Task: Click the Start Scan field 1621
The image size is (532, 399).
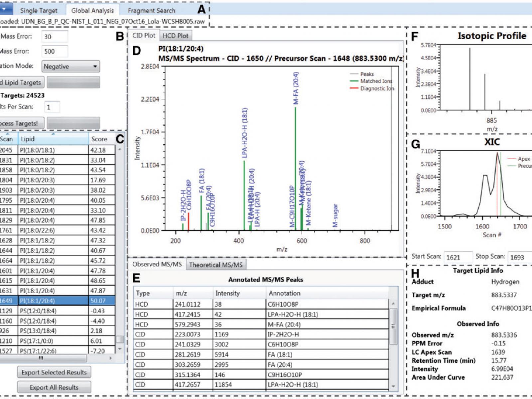Action: click(x=458, y=257)
